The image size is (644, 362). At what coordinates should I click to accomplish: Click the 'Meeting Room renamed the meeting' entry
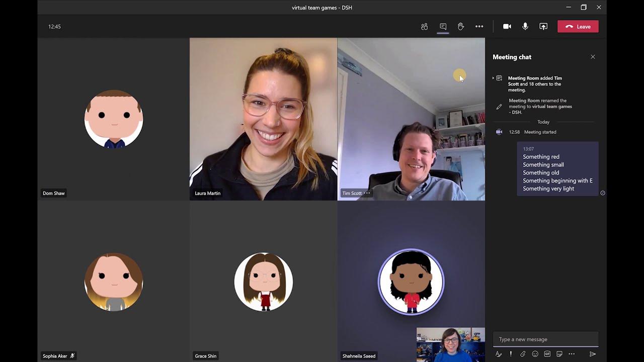pyautogui.click(x=540, y=107)
